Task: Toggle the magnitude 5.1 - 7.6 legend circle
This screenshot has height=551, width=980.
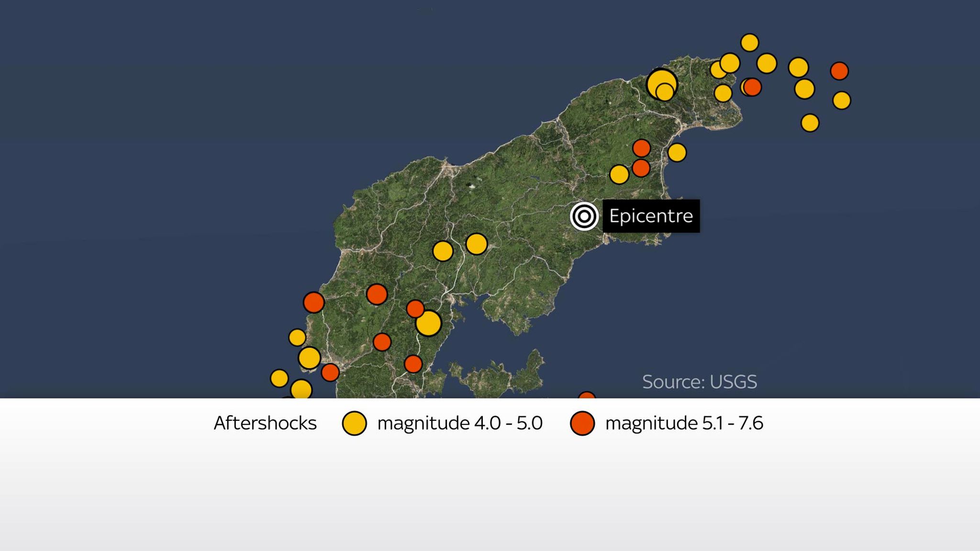Action: [x=582, y=423]
